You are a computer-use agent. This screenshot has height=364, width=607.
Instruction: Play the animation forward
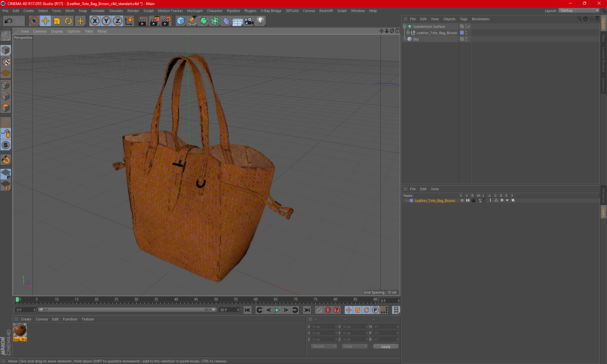[277, 310]
